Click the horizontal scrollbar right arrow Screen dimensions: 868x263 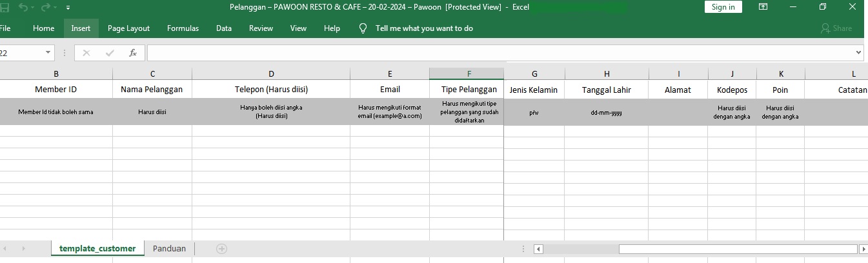coord(863,249)
